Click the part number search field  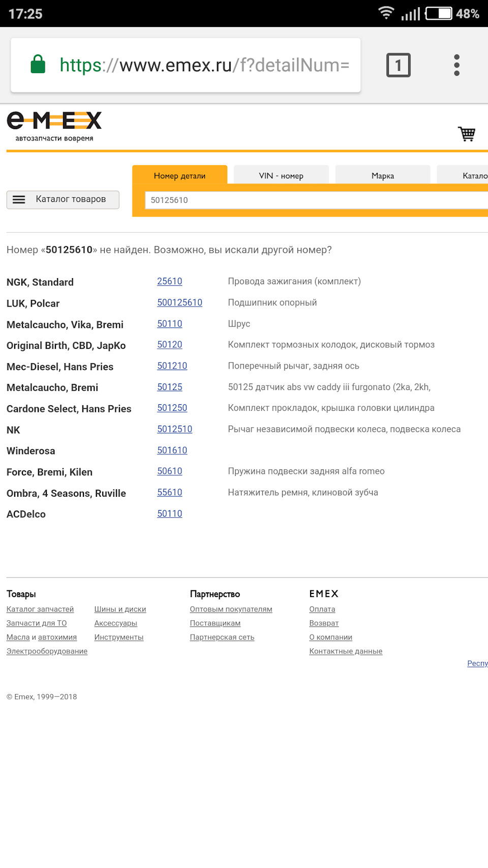tap(316, 200)
